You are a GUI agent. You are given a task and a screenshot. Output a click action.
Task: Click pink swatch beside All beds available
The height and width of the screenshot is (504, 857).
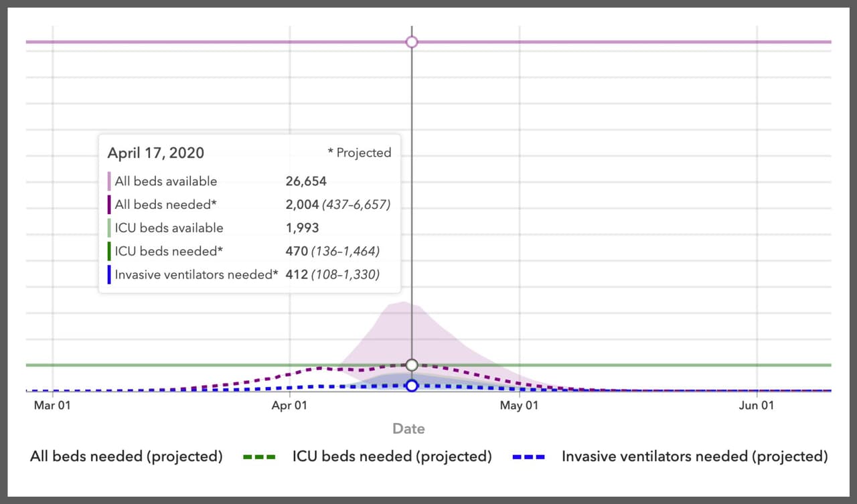coord(109,181)
